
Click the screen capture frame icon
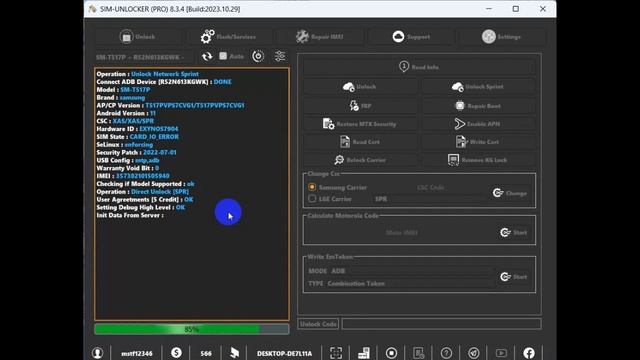click(336, 353)
